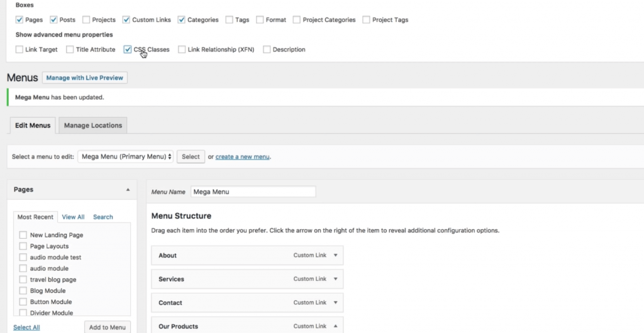Uncheck the CSS Classes checkbox
The image size is (644, 333).
click(128, 50)
